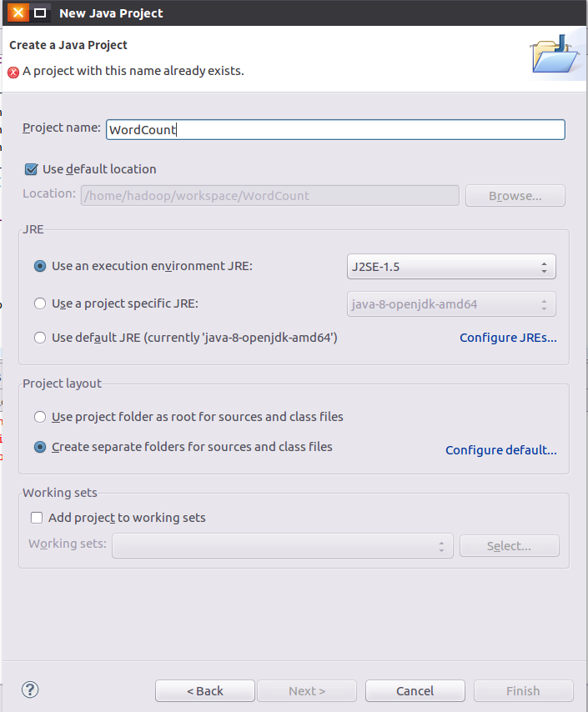The image size is (588, 712).
Task: Select Use default JRE option
Action: point(40,338)
